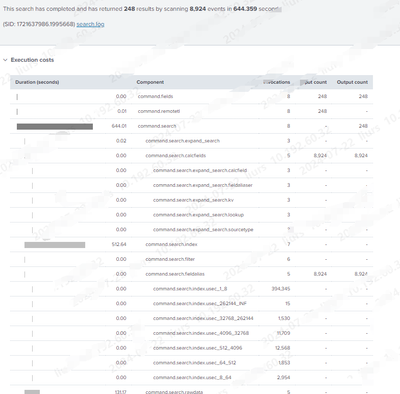Click the 12,568 invocations value
Image resolution: width=400 pixels, height=394 pixels.
(x=282, y=348)
